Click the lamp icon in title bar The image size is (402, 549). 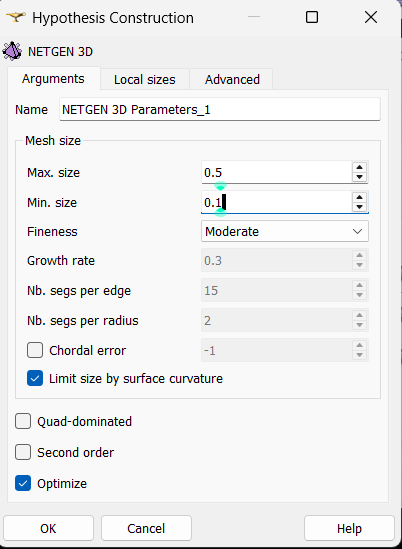coord(16,17)
